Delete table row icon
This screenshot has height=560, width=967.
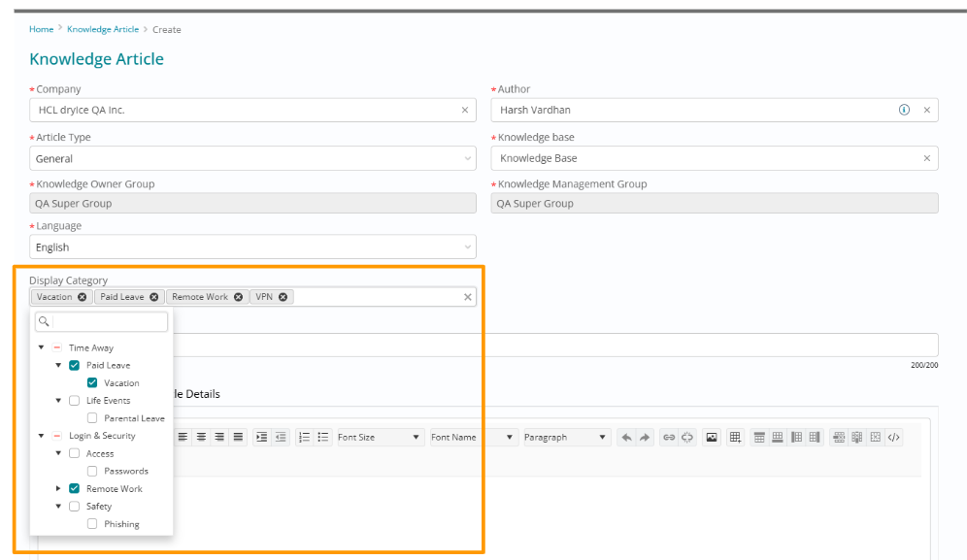(x=839, y=438)
